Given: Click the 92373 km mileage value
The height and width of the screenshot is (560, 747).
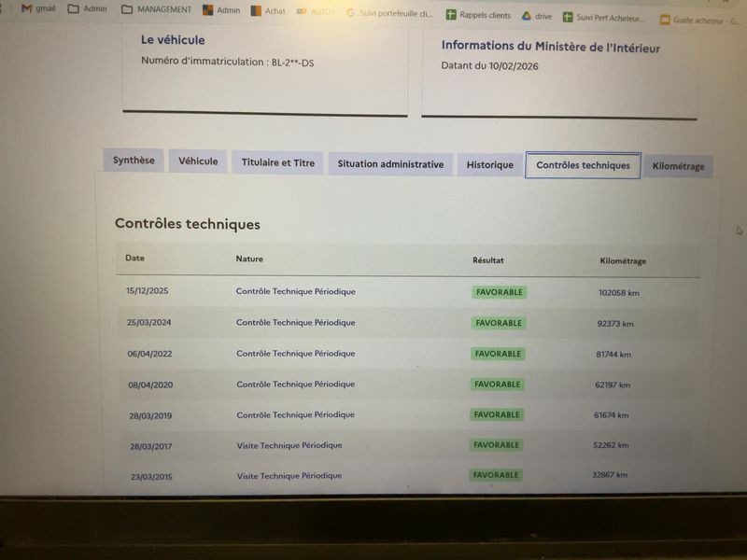Looking at the screenshot, I should [615, 324].
